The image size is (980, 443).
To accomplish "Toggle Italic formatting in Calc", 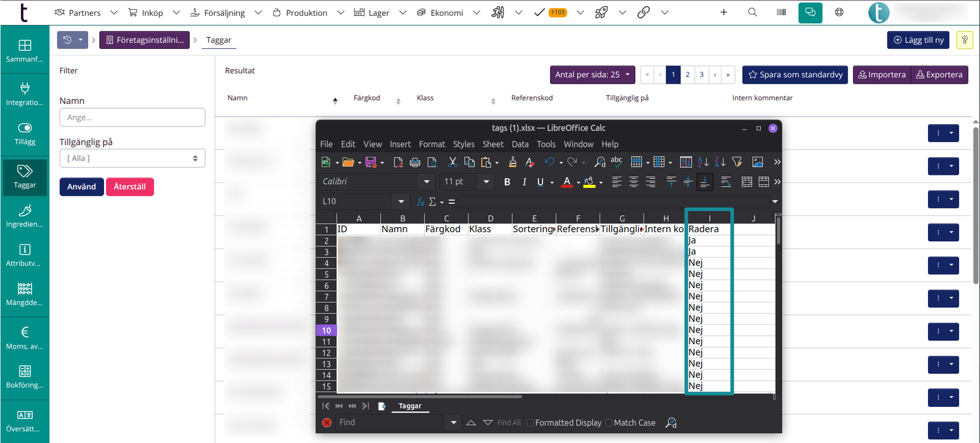I will coord(524,182).
